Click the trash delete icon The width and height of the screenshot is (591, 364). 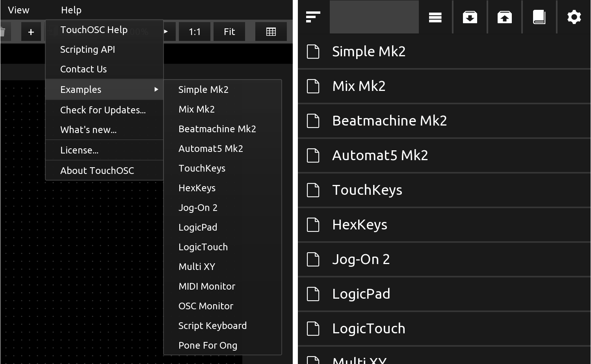point(2,32)
